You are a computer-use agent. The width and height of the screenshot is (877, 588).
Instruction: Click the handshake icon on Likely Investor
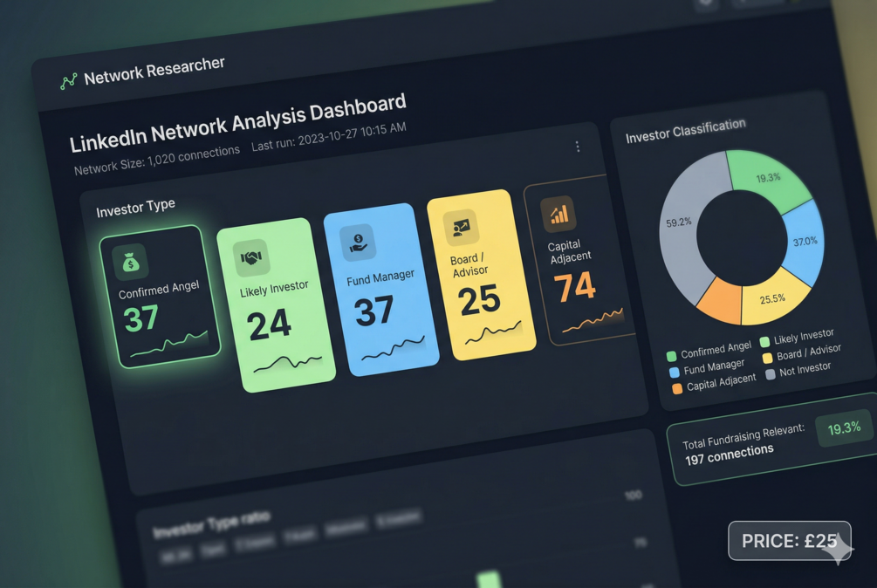pos(251,257)
